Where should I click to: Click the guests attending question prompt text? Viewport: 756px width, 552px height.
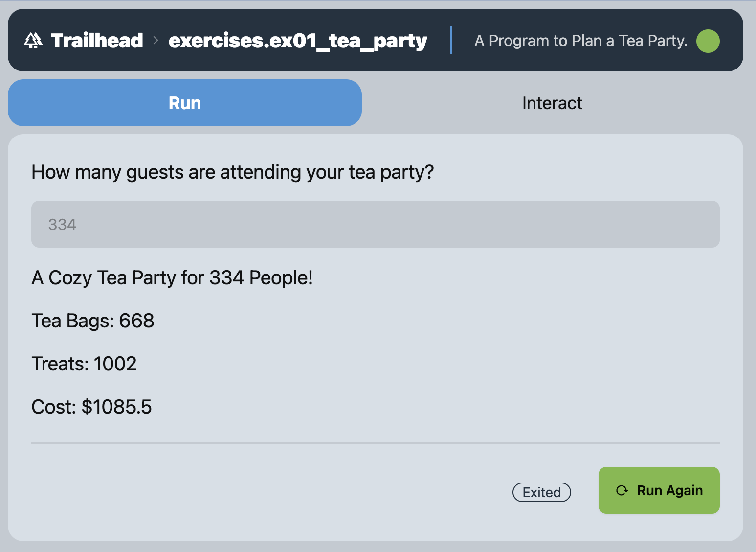click(x=232, y=172)
